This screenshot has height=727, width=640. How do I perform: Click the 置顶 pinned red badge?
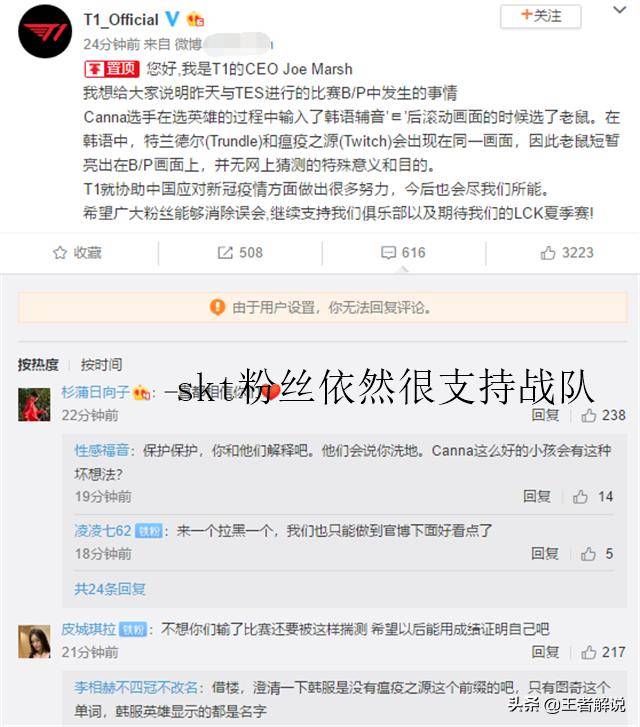[111, 69]
